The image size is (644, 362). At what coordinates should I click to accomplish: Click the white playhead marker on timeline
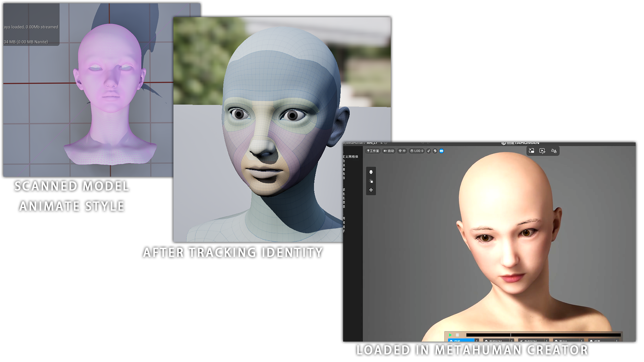pyautogui.click(x=511, y=335)
